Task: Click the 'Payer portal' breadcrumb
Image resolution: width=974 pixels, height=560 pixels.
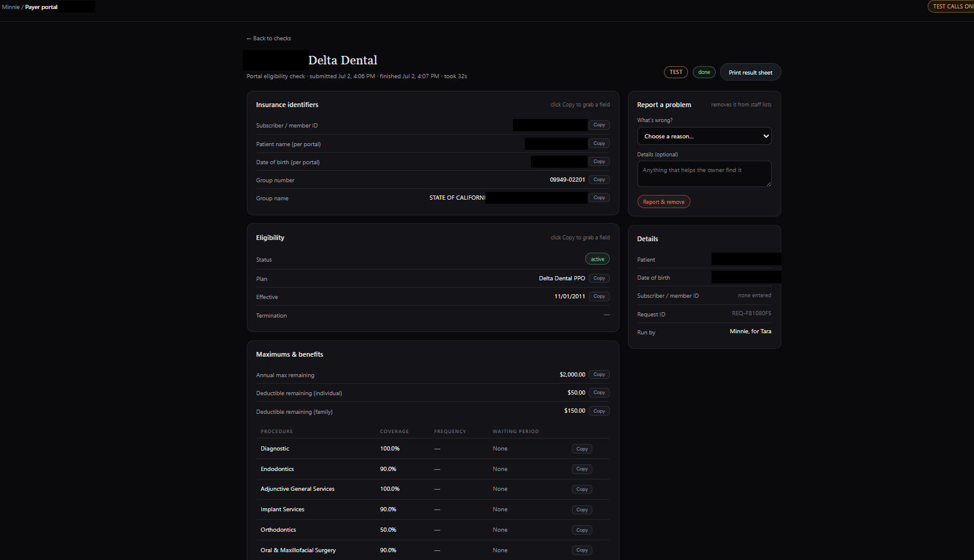Action: [x=42, y=7]
